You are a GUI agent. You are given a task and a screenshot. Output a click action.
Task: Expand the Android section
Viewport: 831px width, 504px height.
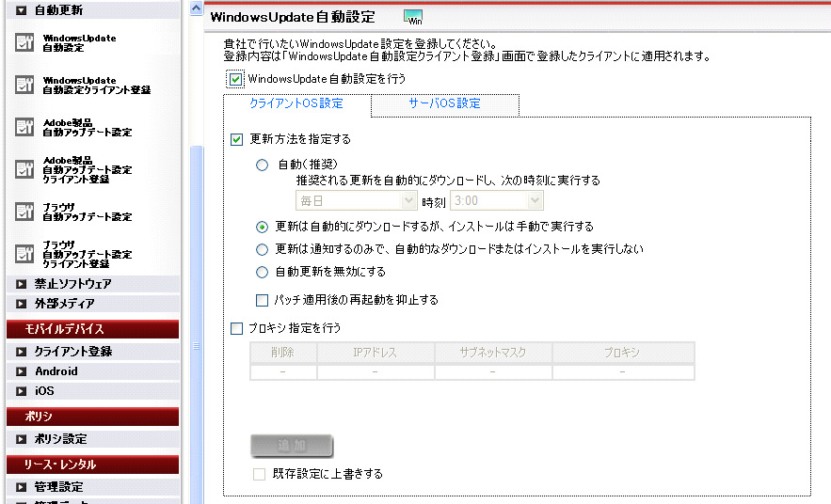[x=22, y=371]
